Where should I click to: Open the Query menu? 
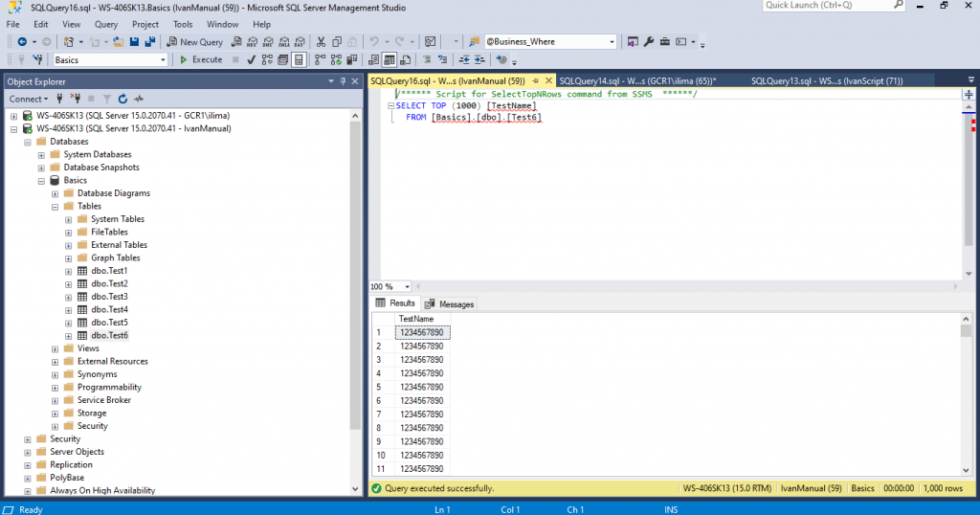pos(105,24)
